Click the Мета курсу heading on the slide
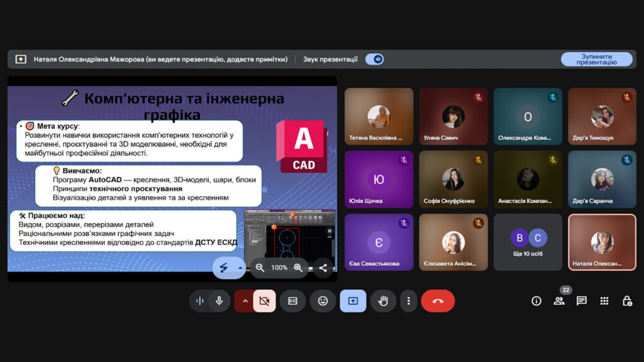 click(x=58, y=126)
